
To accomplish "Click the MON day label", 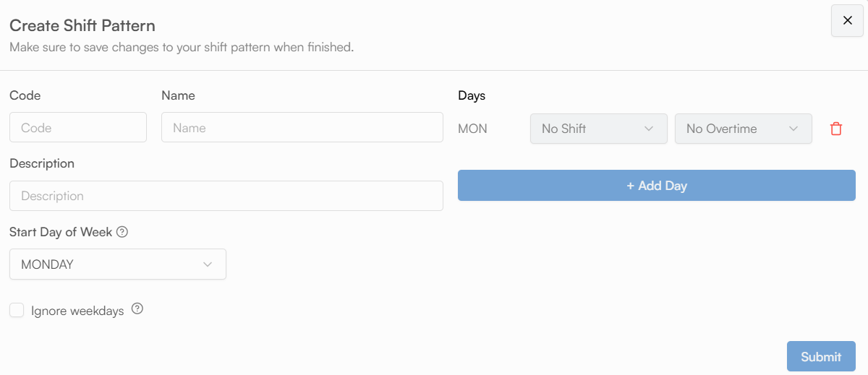I will pyautogui.click(x=472, y=129).
